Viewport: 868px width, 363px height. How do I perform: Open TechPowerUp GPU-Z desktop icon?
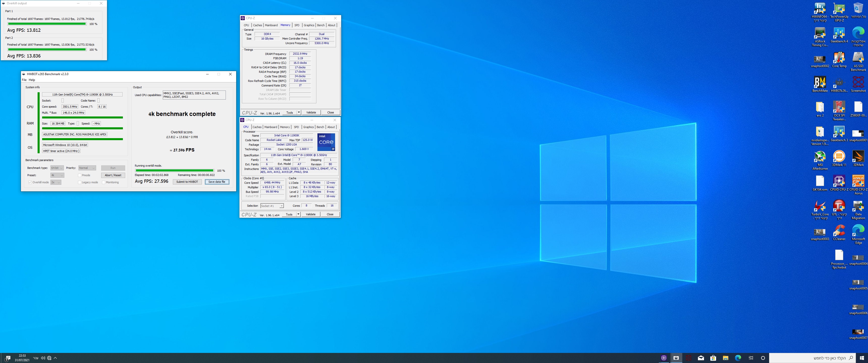[839, 12]
